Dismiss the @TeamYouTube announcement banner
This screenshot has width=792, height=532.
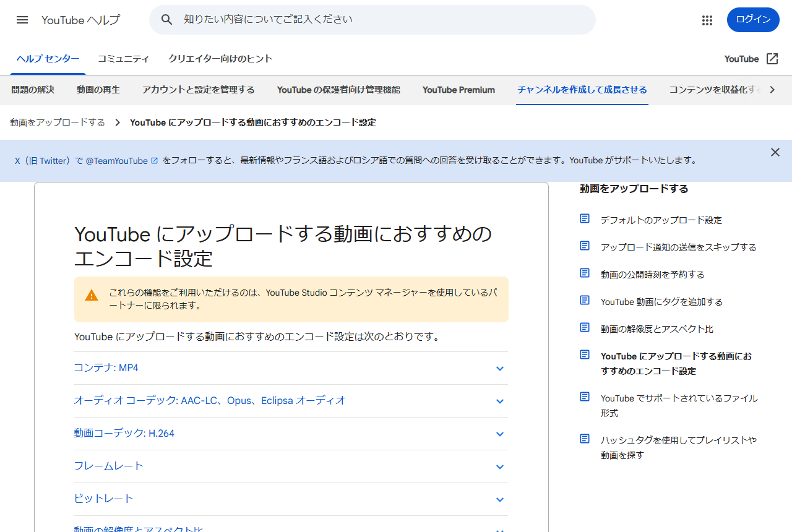(775, 152)
